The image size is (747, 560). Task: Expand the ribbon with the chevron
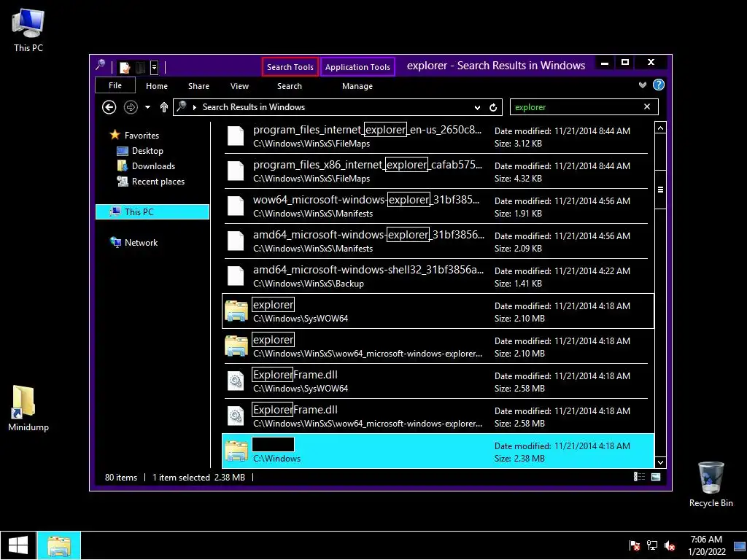coord(643,85)
